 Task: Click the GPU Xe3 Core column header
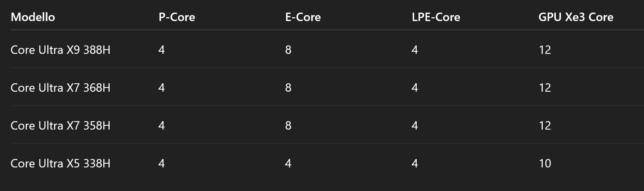576,17
